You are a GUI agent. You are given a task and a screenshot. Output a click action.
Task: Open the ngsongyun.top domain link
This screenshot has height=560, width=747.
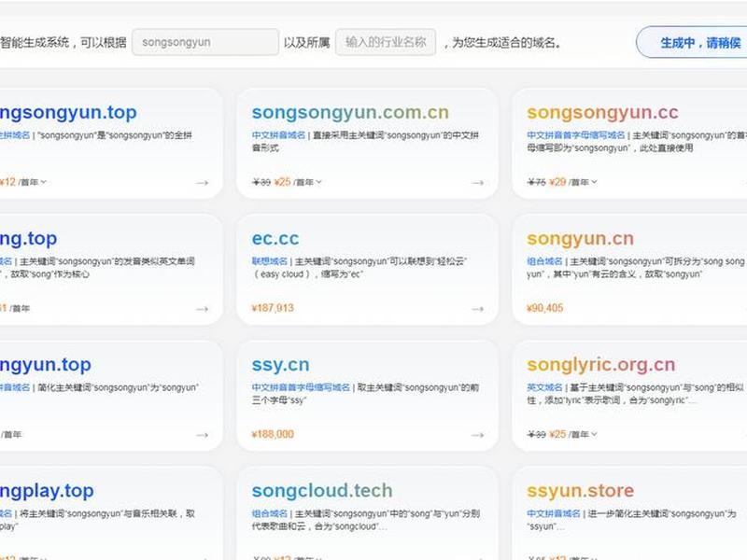[68, 113]
